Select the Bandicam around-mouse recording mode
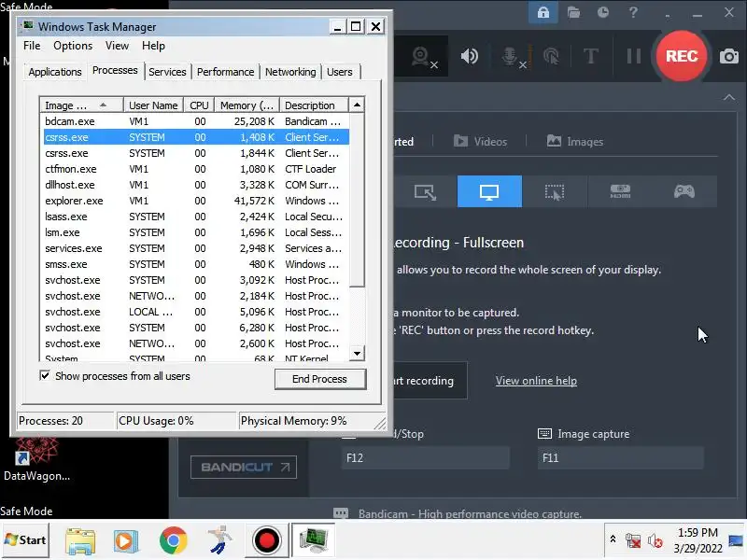 click(555, 191)
